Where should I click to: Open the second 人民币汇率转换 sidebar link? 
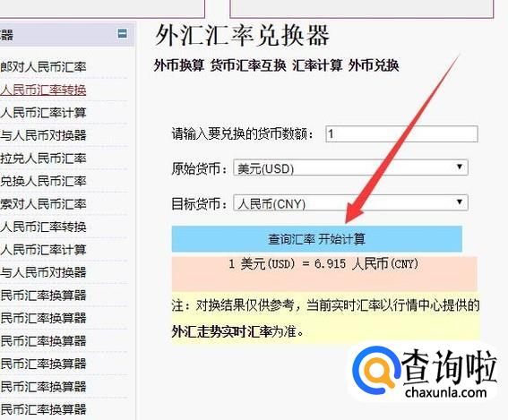(x=43, y=227)
